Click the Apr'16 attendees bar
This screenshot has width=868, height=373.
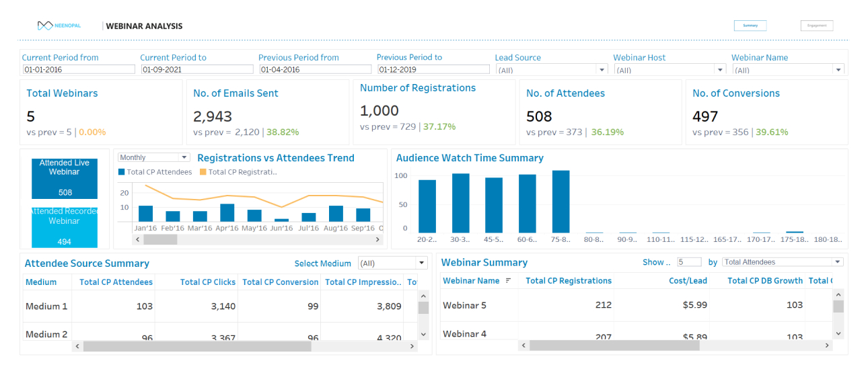[227, 213]
